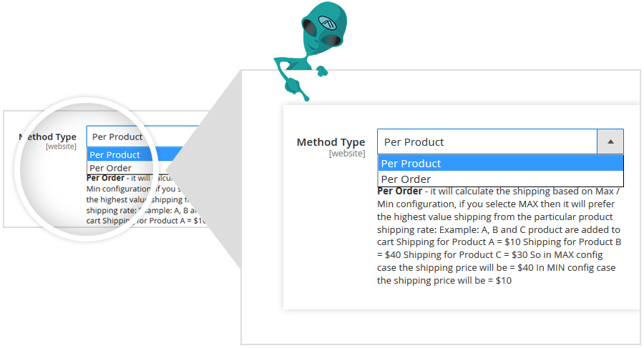
Task: Open the Method Type select box in right panel
Action: 487,141
